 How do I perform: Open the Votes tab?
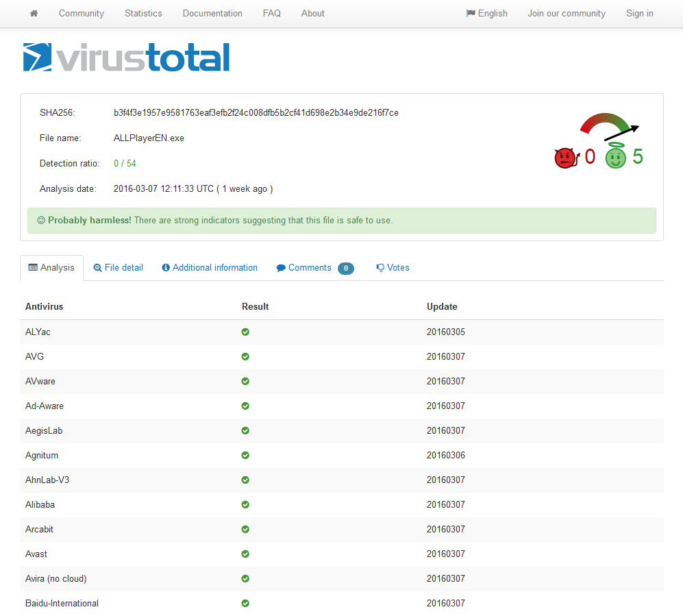393,268
